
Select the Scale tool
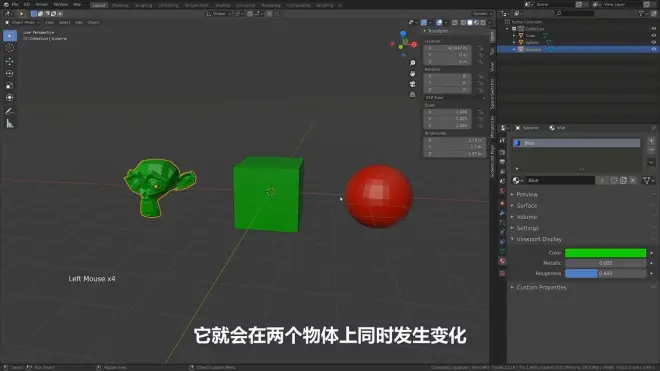pos(10,85)
